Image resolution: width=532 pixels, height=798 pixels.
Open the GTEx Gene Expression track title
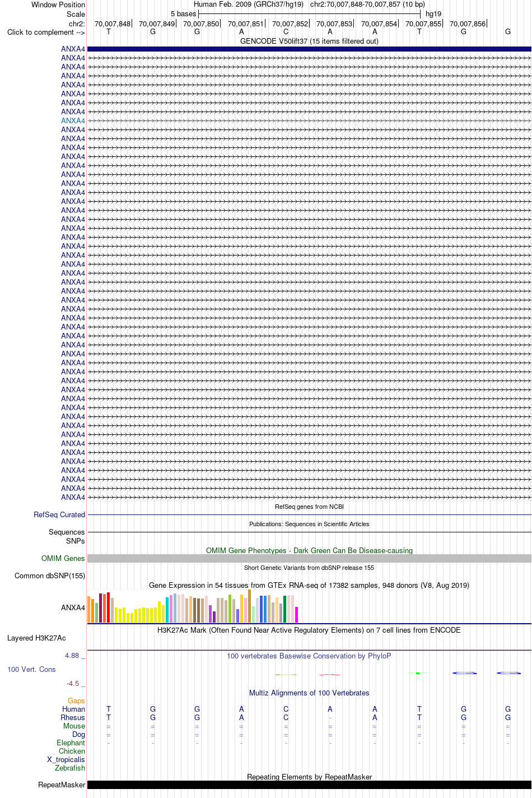[x=309, y=585]
